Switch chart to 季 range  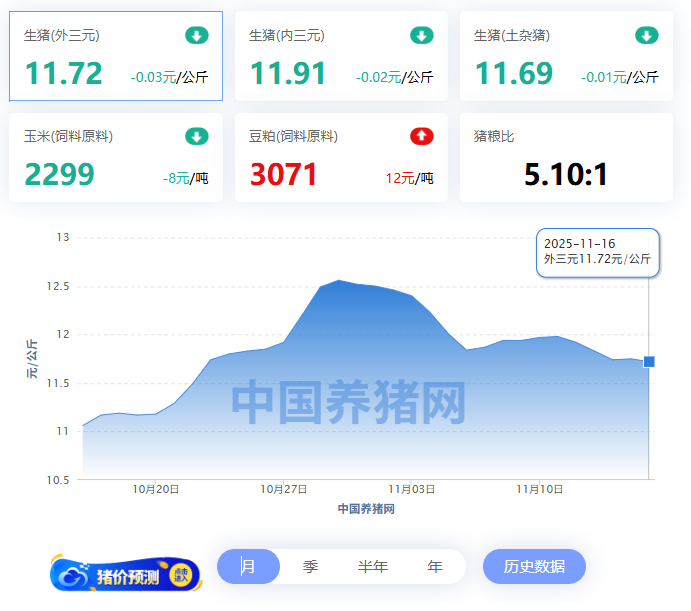311,567
